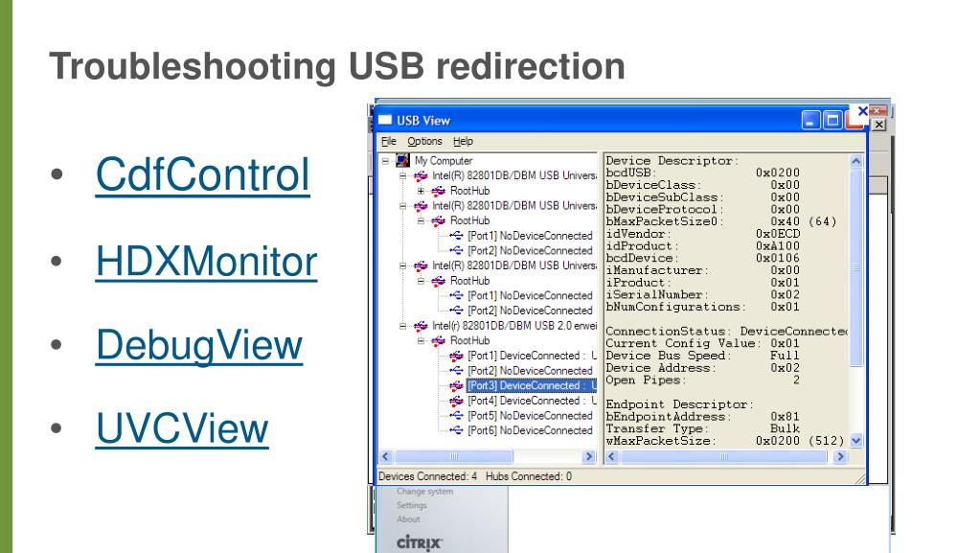Click the wMaxPacketSize 0x0200 (512) line
The width and height of the screenshot is (980, 553).
tap(725, 441)
